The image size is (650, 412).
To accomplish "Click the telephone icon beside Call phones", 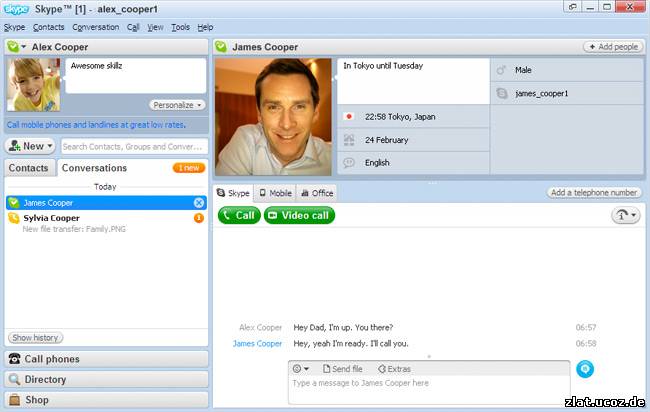I will coord(15,359).
